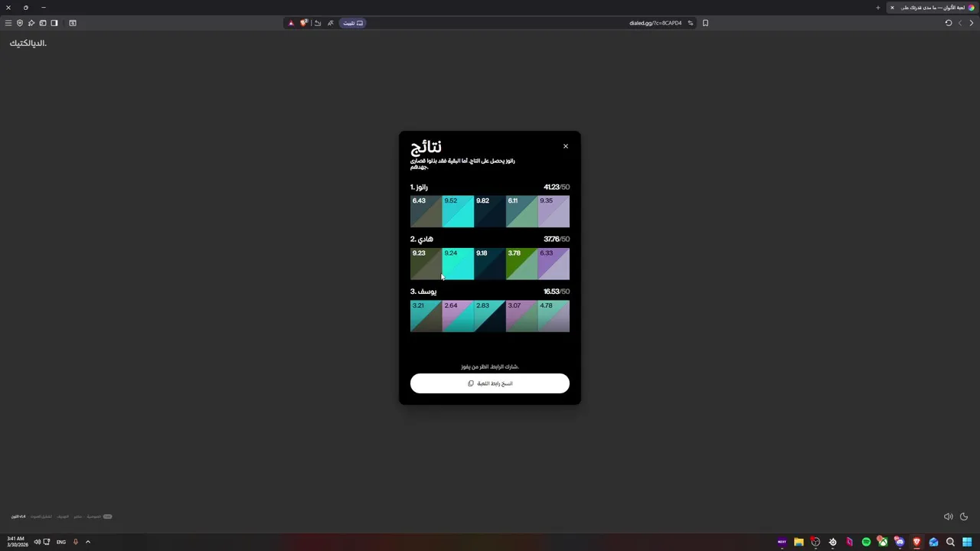Bookmark this page in the address bar

click(x=705, y=23)
